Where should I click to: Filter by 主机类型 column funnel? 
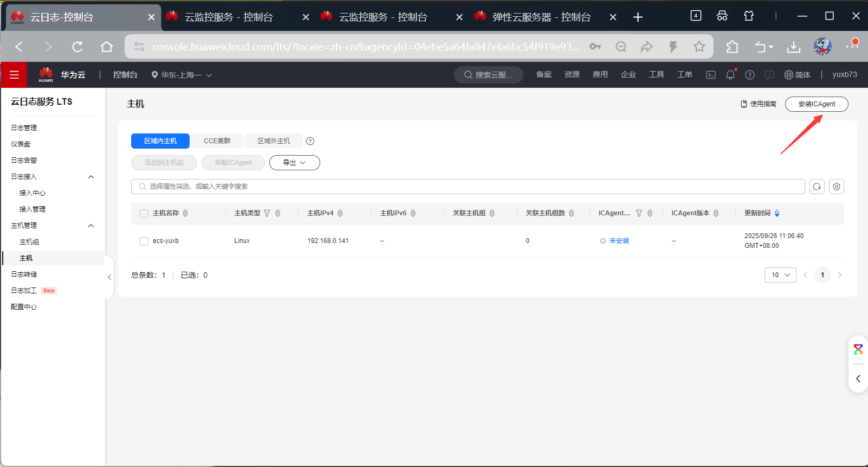(267, 213)
